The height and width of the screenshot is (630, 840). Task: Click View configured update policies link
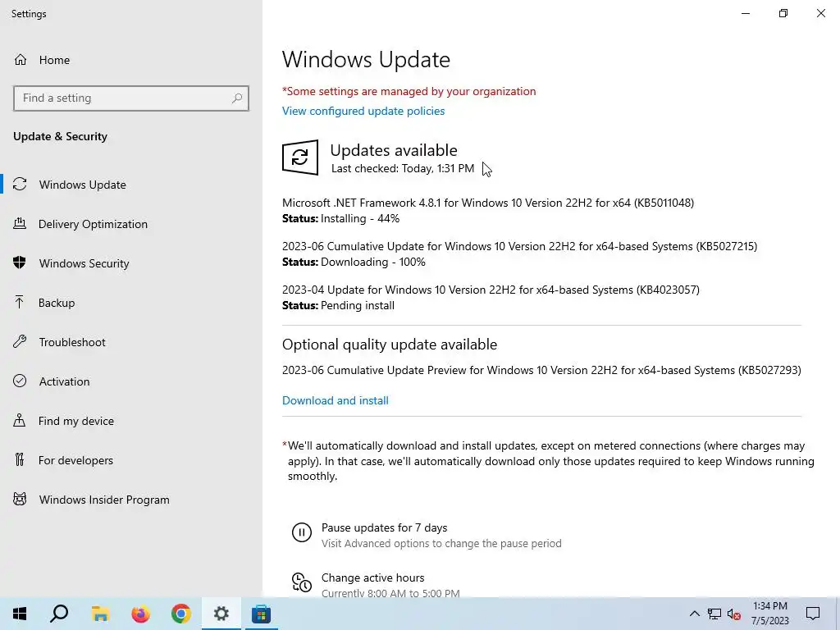(363, 111)
